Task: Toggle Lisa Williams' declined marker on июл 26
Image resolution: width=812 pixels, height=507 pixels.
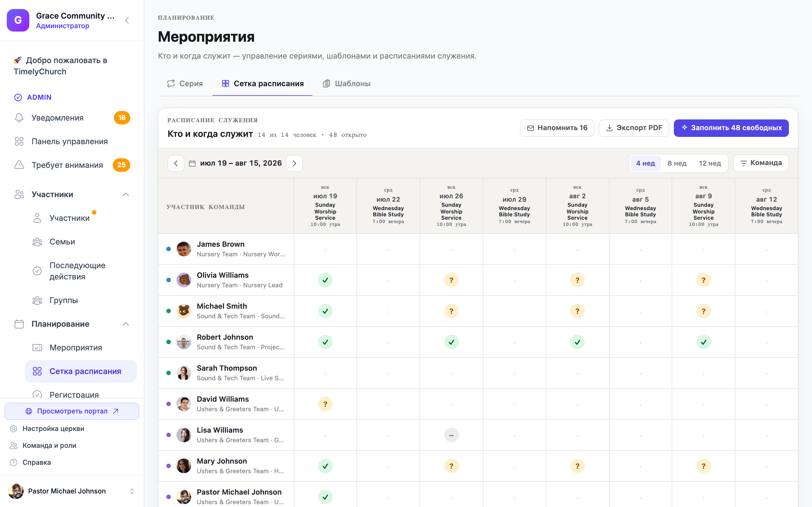Action: [451, 435]
